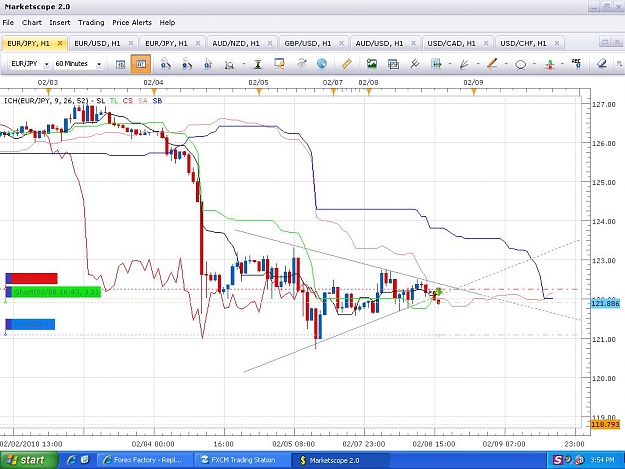The height and width of the screenshot is (469, 625).
Task: Click the blue globe icon
Action: coord(322,63)
